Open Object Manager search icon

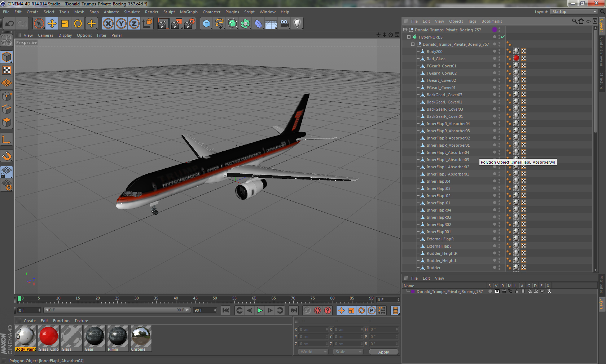(x=575, y=21)
